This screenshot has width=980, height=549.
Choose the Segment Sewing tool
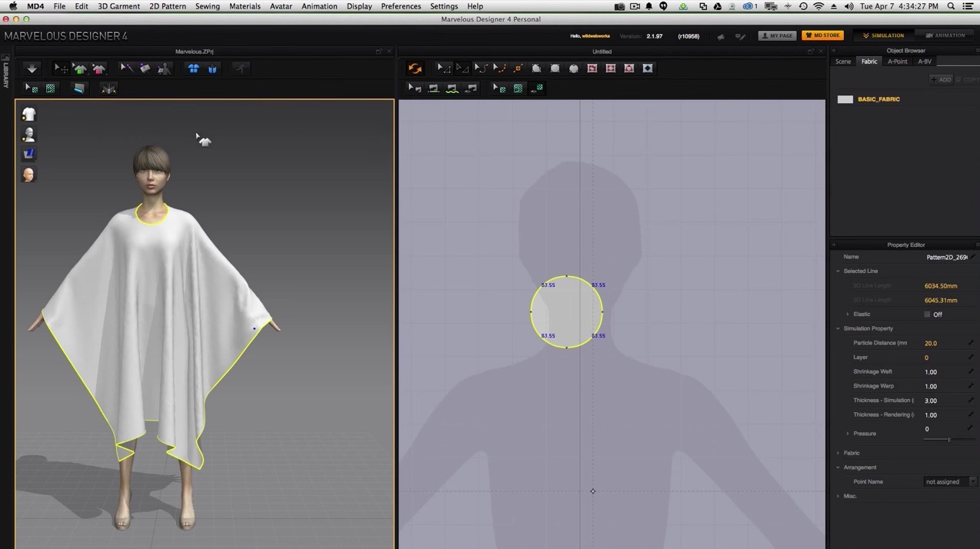pyautogui.click(x=433, y=87)
